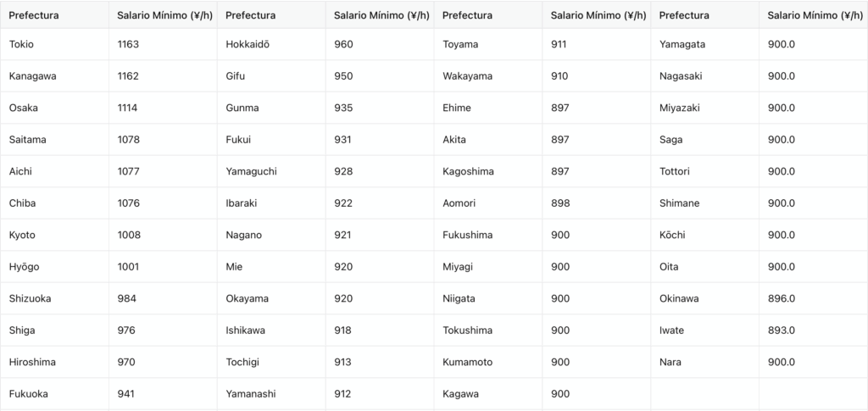
Task: Select Wakayama's 910 wage cell
Action: coord(559,76)
